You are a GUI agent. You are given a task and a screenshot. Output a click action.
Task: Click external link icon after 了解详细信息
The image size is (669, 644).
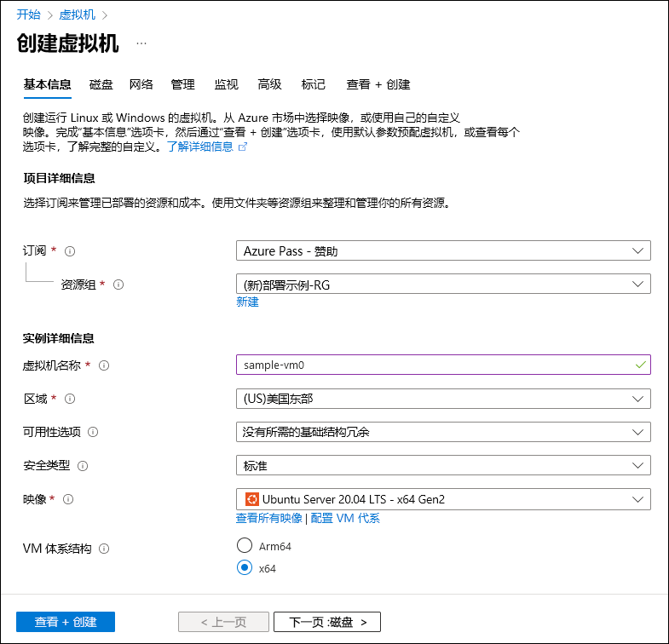point(243,147)
